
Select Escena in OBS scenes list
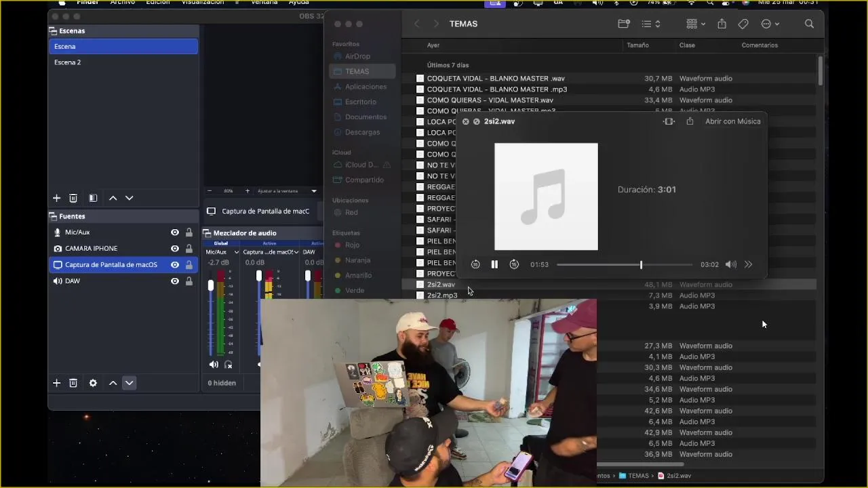click(x=123, y=46)
